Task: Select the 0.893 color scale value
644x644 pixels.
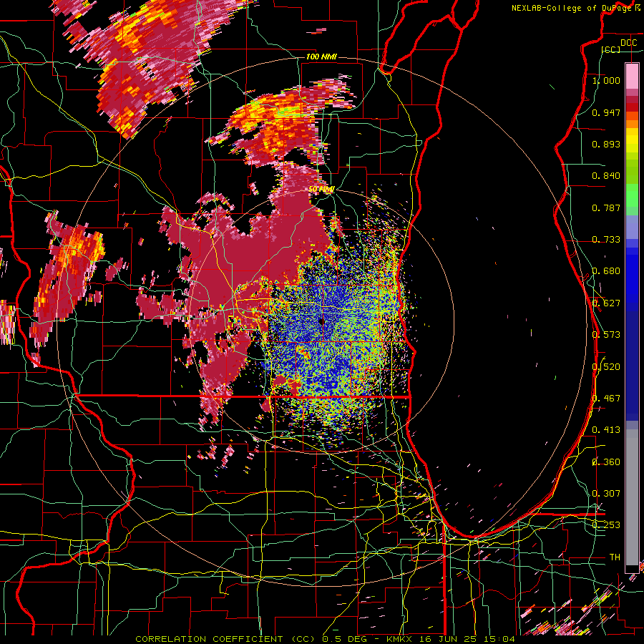Action: pos(606,144)
